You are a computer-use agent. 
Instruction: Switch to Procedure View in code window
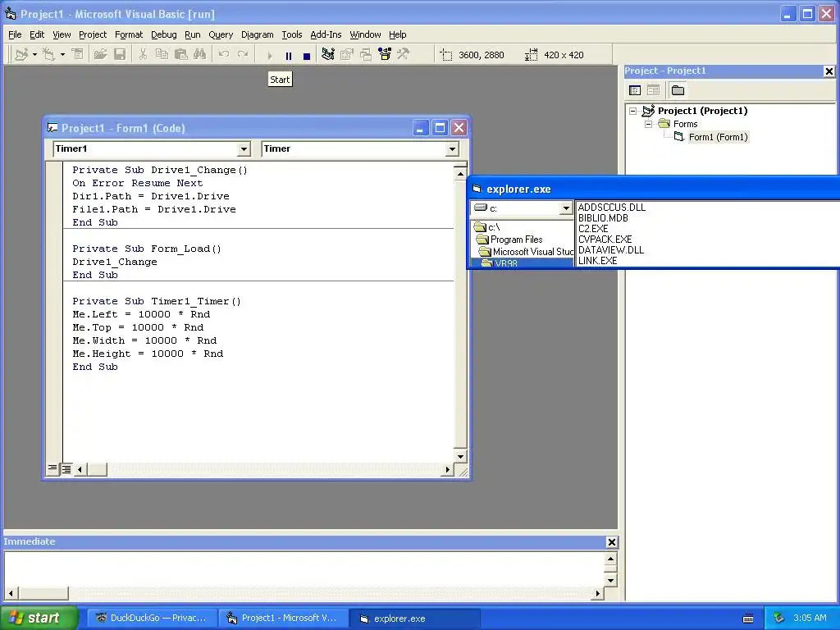[x=52, y=469]
